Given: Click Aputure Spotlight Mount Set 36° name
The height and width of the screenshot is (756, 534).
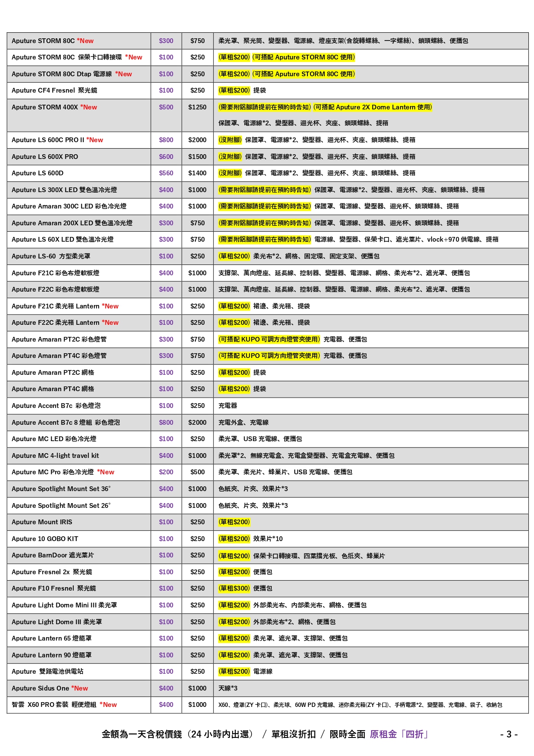Looking at the screenshot, I should pyautogui.click(x=61, y=489).
